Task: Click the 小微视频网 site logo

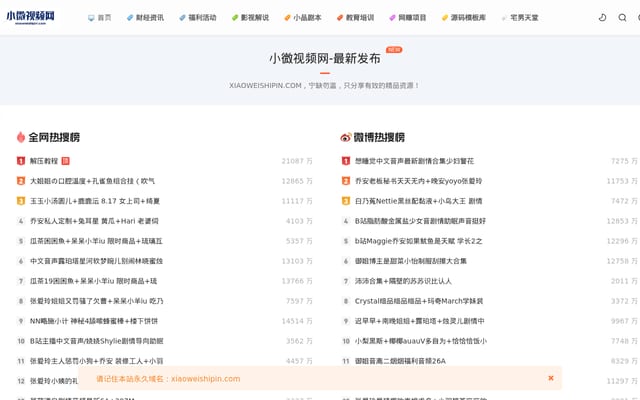Action: [30, 17]
